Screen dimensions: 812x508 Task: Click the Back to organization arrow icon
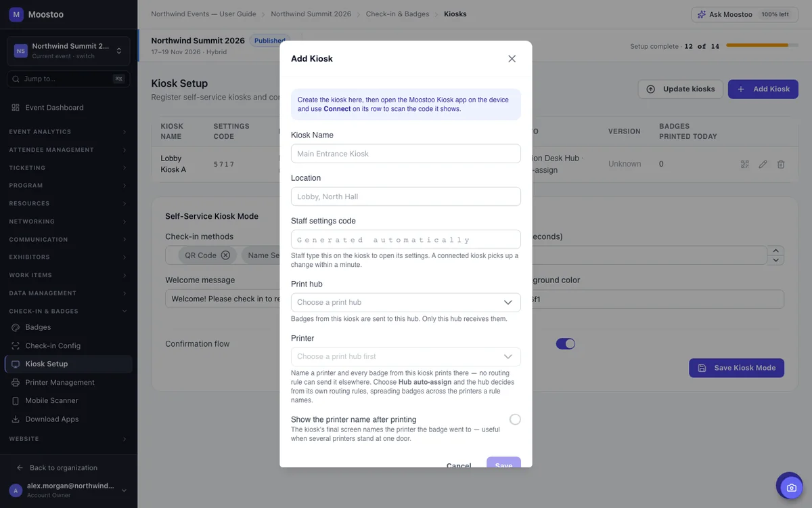(20, 468)
